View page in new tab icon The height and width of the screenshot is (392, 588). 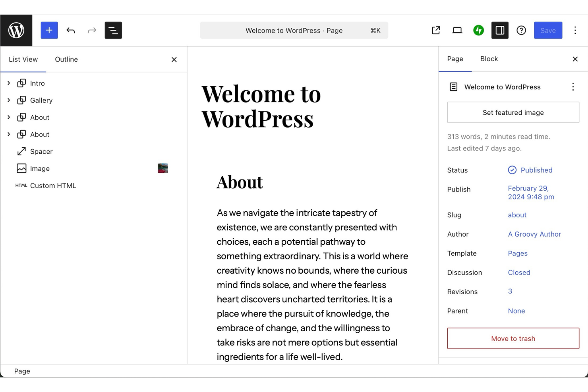[436, 30]
